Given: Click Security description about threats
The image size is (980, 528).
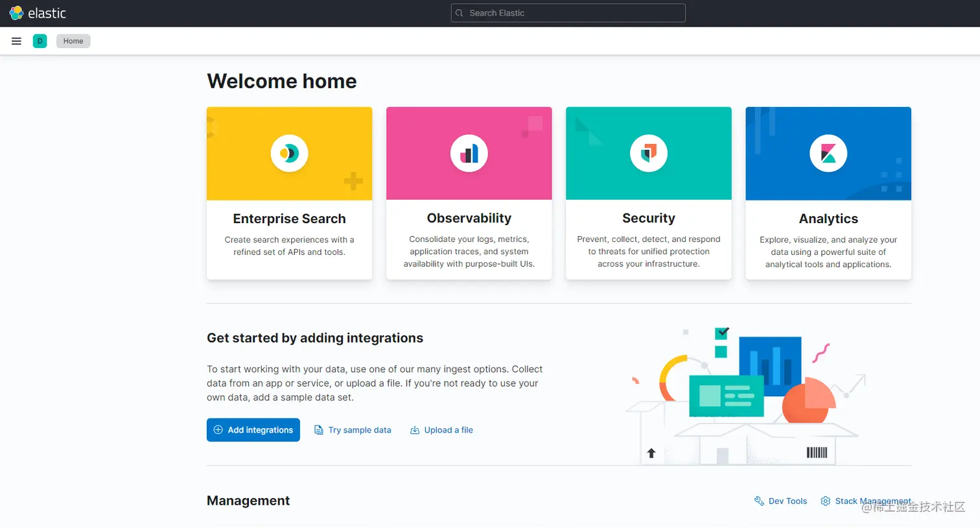Looking at the screenshot, I should click(x=649, y=252).
